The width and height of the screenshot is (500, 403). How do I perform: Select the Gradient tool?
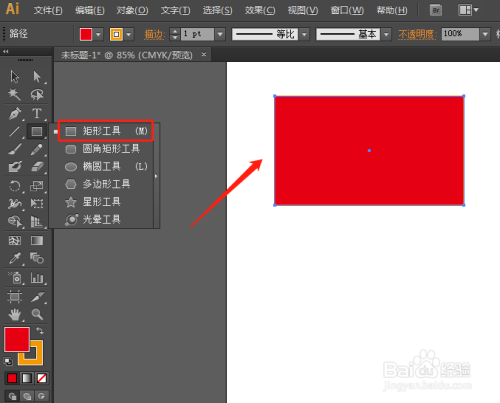[x=37, y=240]
